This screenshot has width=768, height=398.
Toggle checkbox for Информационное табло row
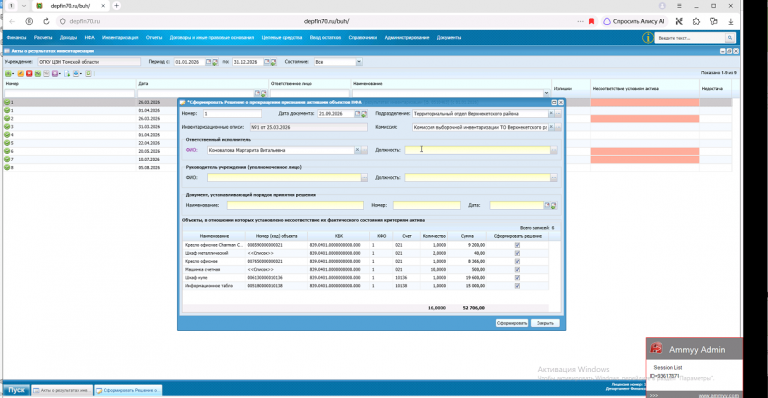pyautogui.click(x=517, y=286)
